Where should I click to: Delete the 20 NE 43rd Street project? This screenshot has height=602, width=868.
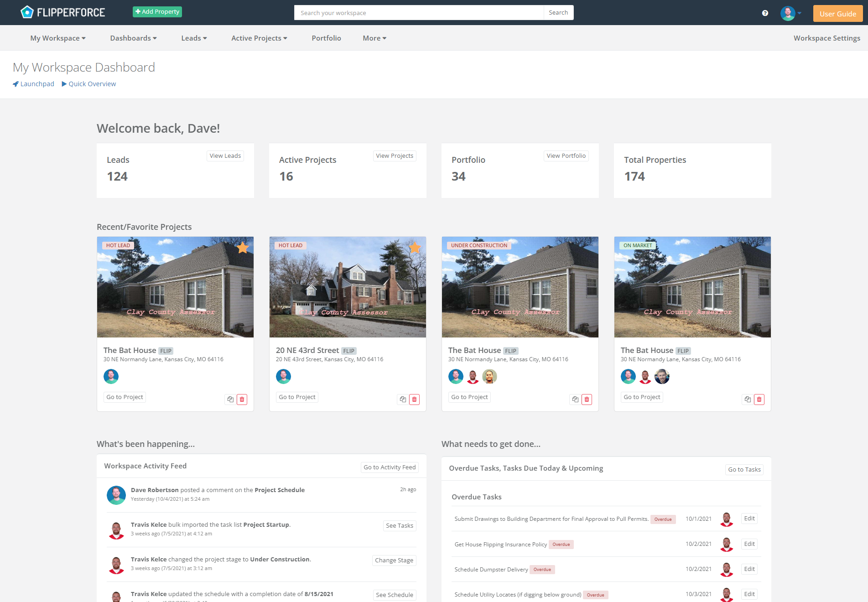tap(414, 399)
